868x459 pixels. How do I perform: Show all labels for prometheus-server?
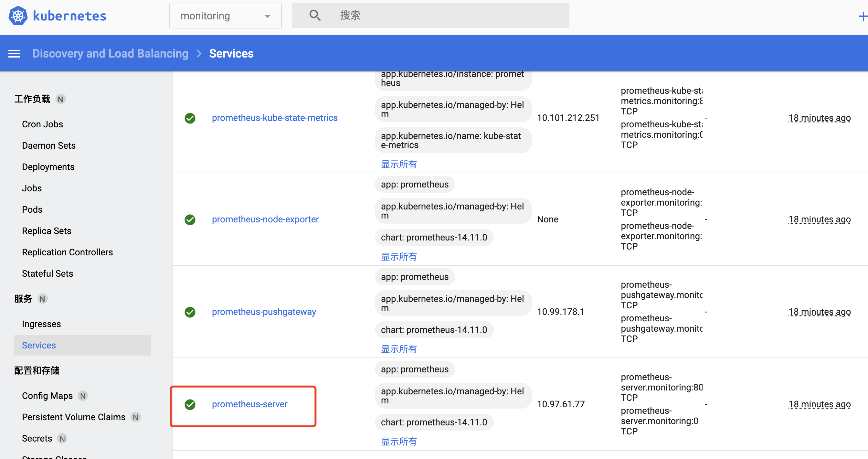click(399, 441)
